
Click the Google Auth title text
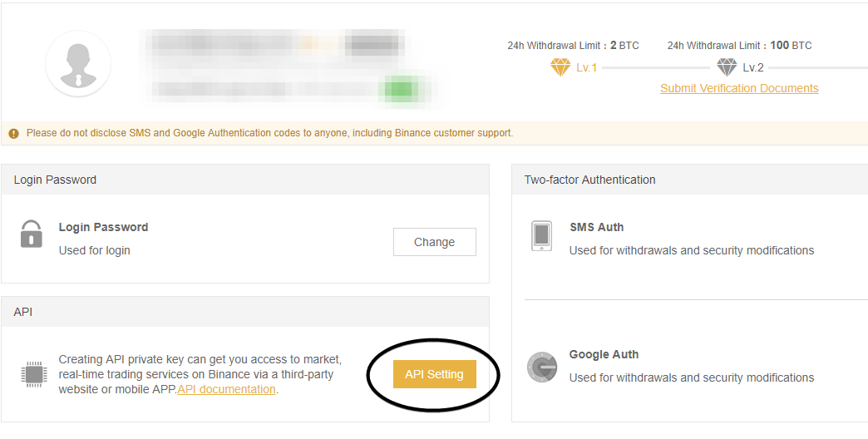pyautogui.click(x=604, y=354)
